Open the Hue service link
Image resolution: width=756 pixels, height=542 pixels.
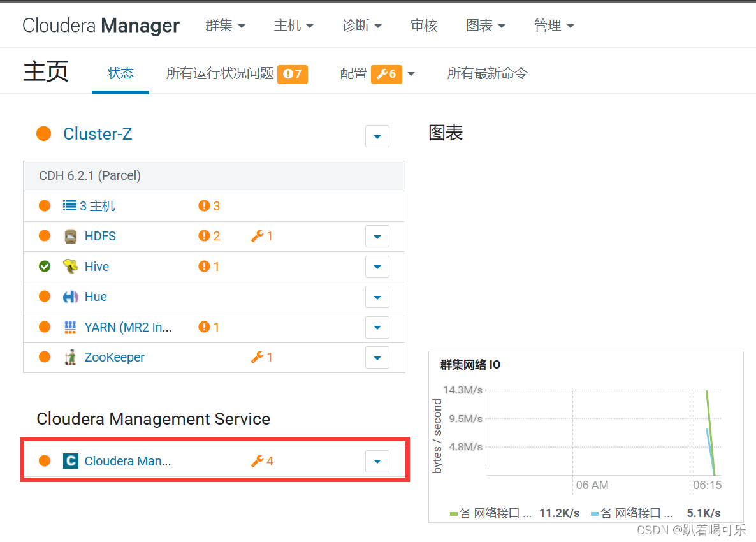point(96,297)
